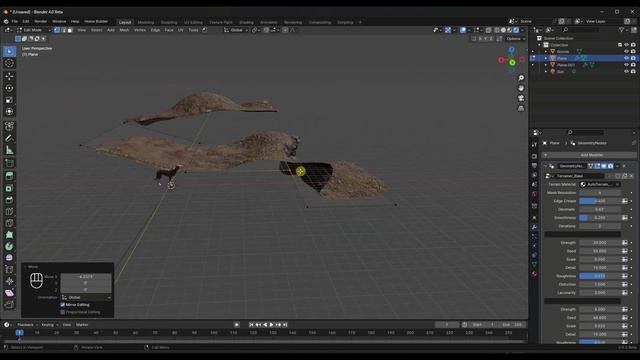Select the Inset Faces tool
This screenshot has width=640, height=360.
click(x=9, y=188)
